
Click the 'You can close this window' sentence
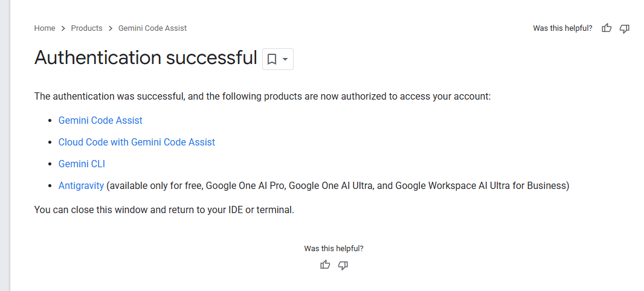pyautogui.click(x=164, y=210)
